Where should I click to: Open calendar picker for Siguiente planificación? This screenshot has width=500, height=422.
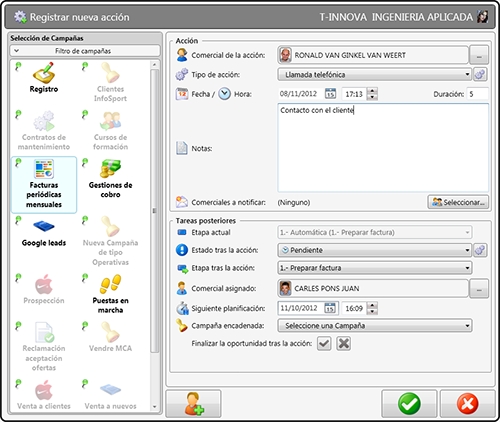click(x=330, y=308)
